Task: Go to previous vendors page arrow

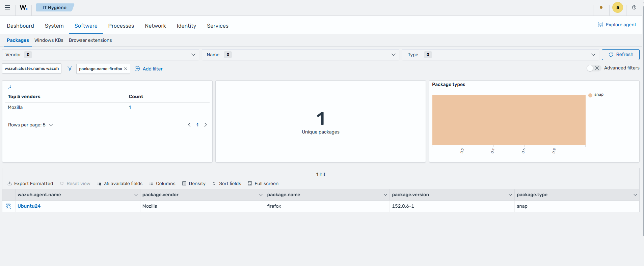Action: [x=189, y=125]
